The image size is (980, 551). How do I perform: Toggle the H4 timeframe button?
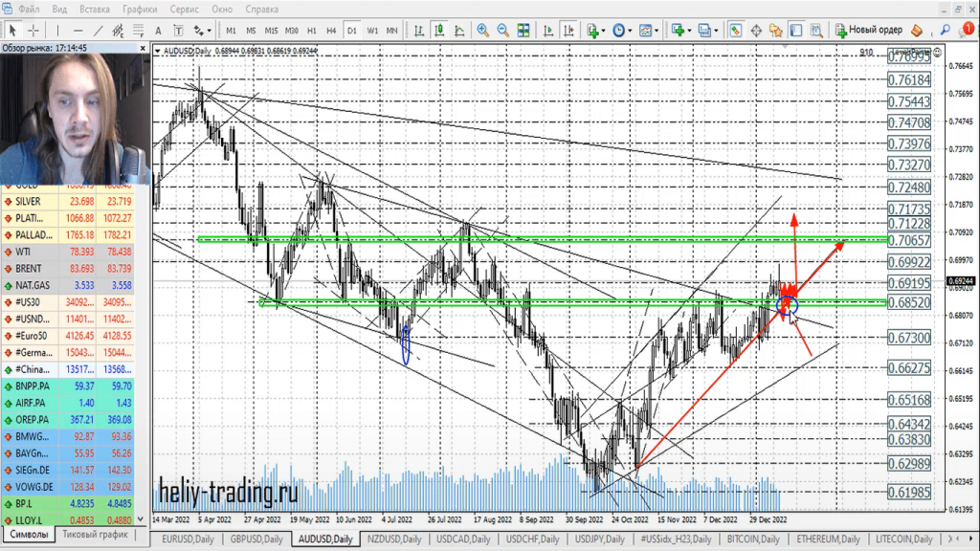[x=331, y=30]
